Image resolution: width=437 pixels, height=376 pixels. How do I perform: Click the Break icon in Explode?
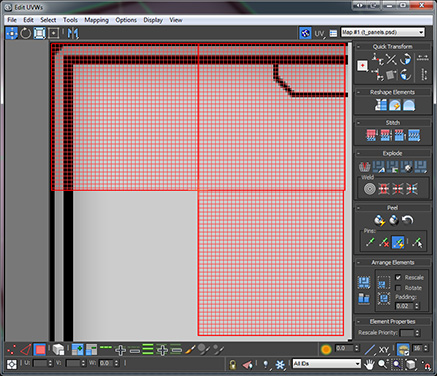pyautogui.click(x=364, y=167)
